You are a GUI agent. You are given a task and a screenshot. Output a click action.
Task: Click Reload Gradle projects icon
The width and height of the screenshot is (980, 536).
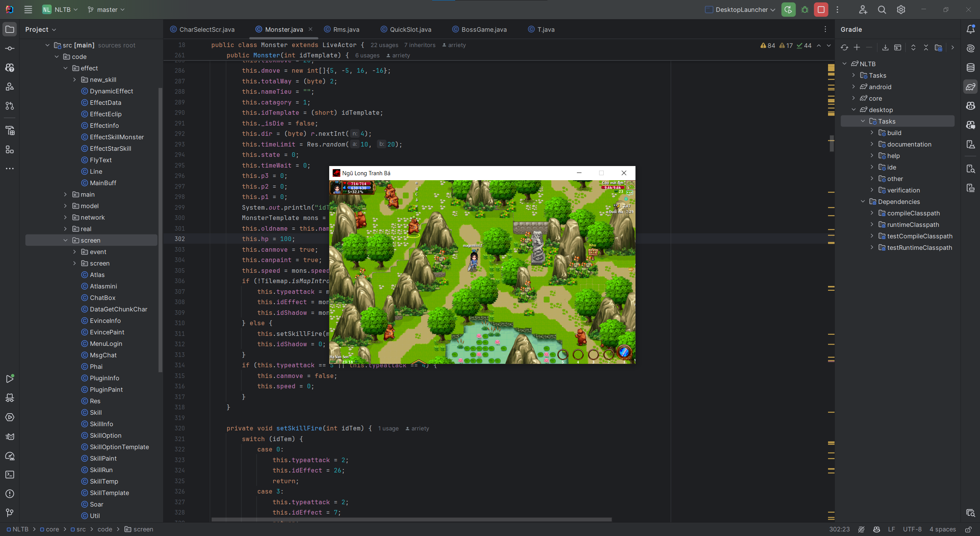click(x=844, y=47)
